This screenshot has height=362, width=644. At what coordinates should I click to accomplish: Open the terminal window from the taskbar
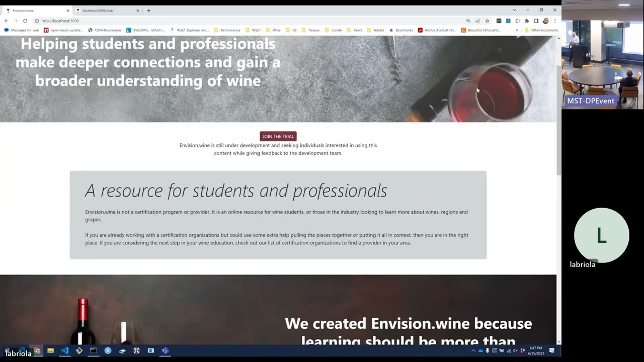pos(93,350)
